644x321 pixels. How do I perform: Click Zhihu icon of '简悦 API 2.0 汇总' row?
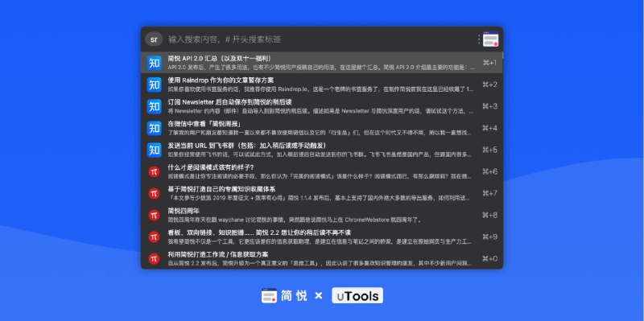pos(154,63)
